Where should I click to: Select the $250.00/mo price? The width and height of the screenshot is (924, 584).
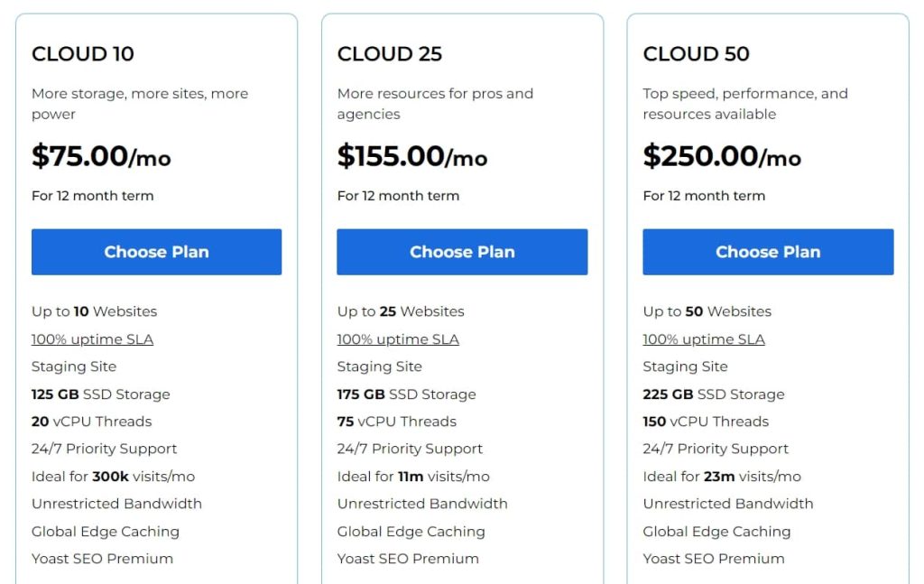722,156
